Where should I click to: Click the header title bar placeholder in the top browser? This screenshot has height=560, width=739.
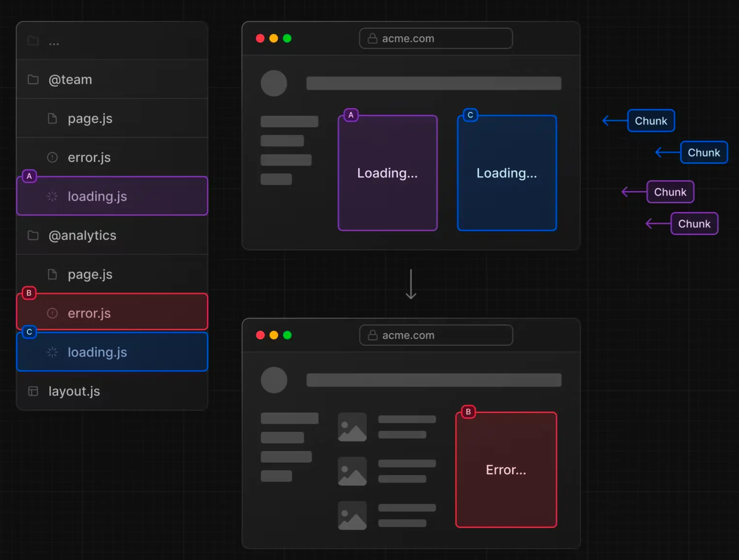[x=434, y=83]
